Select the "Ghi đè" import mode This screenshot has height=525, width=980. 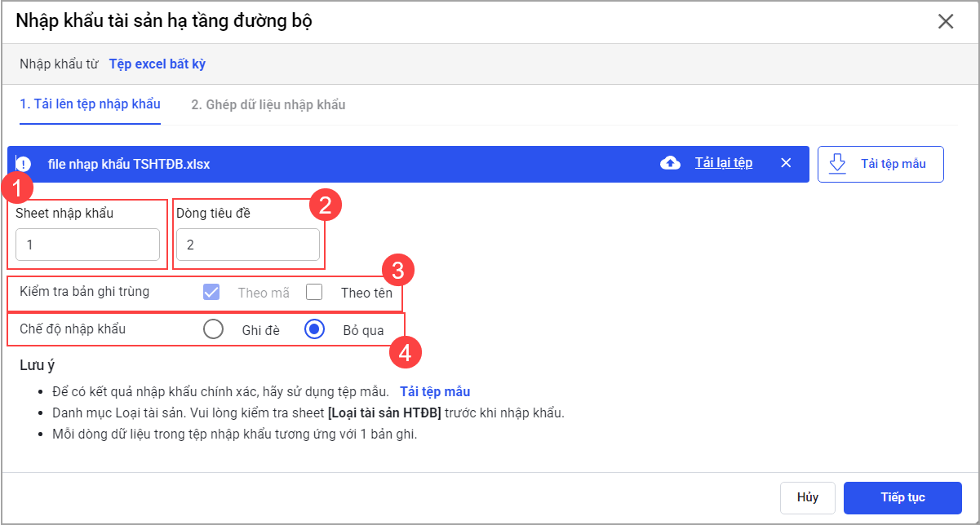(213, 330)
